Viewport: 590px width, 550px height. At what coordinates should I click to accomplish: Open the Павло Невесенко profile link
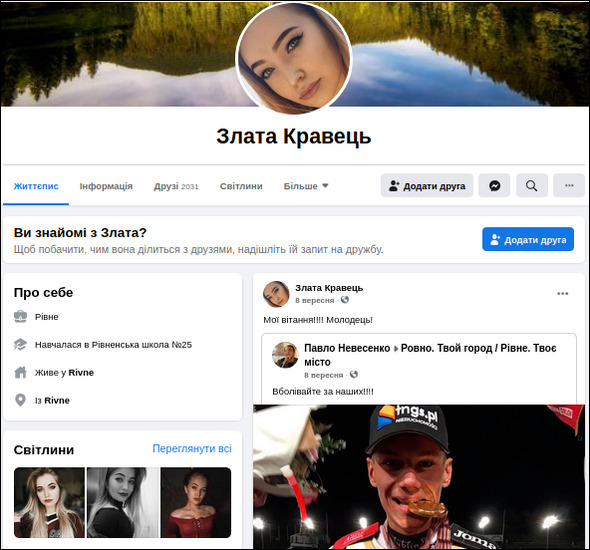347,348
